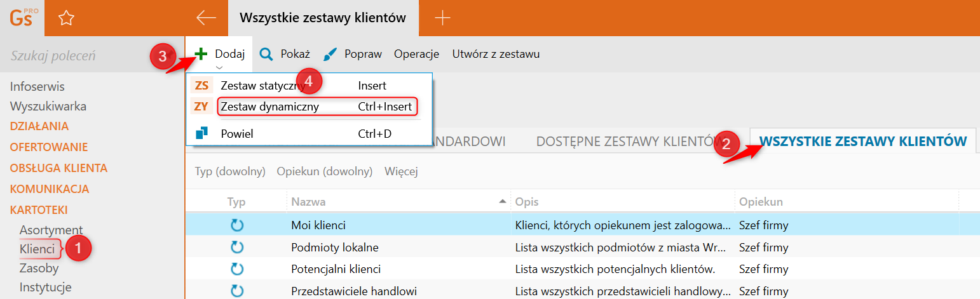The image size is (980, 299).
Task: Choose Zestaw statyczny from the menu
Action: point(262,86)
